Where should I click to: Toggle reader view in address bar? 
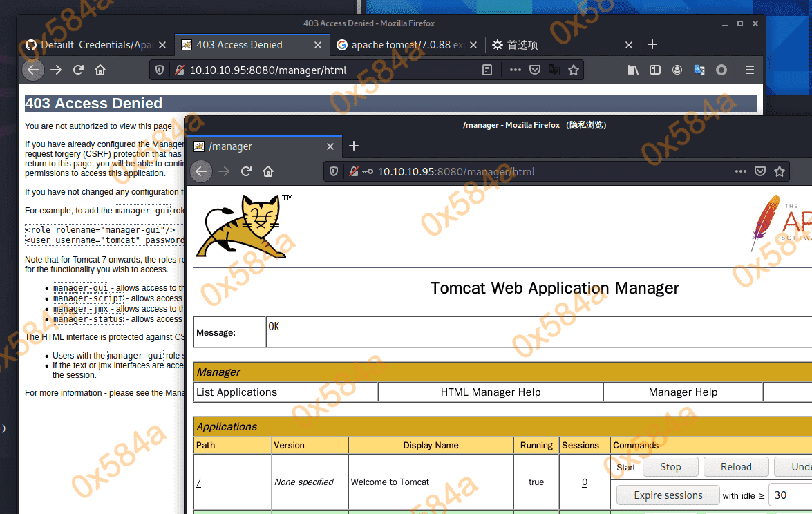pyautogui.click(x=487, y=70)
